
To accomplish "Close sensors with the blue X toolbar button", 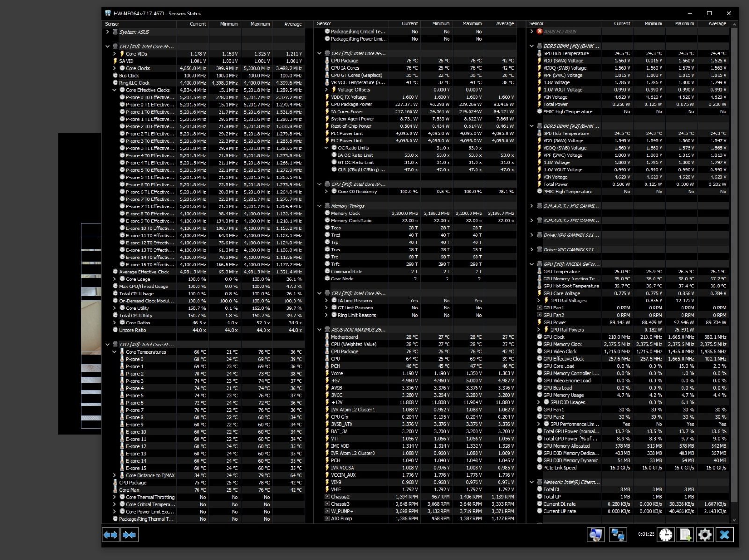I will pos(725,534).
